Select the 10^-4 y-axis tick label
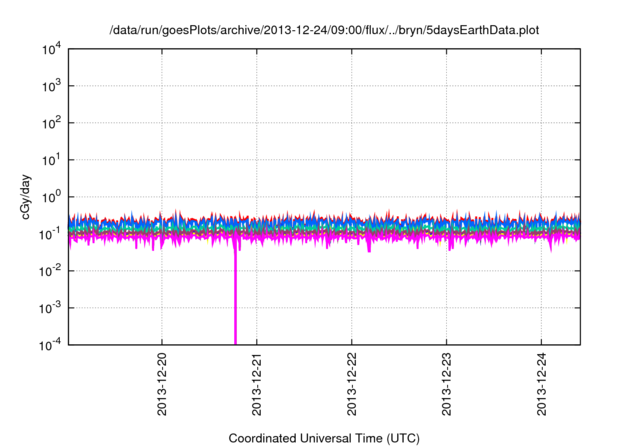This screenshot has height=448, width=640. click(50, 345)
